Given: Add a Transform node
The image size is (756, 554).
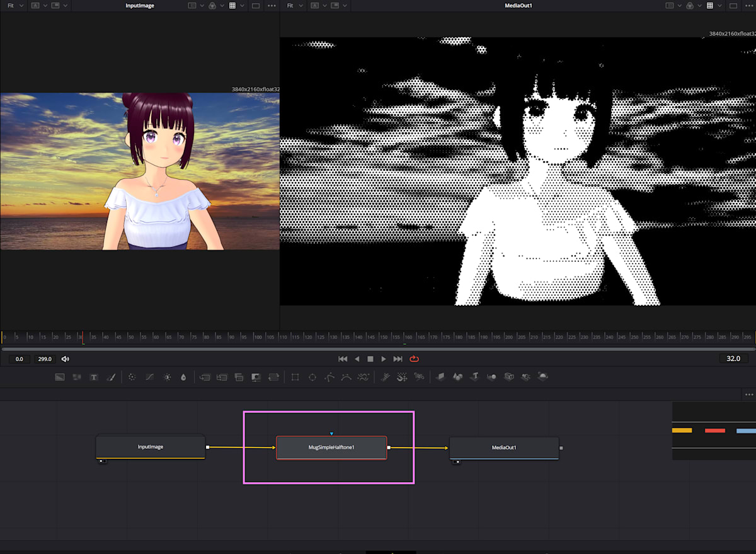Looking at the screenshot, I should (x=294, y=377).
